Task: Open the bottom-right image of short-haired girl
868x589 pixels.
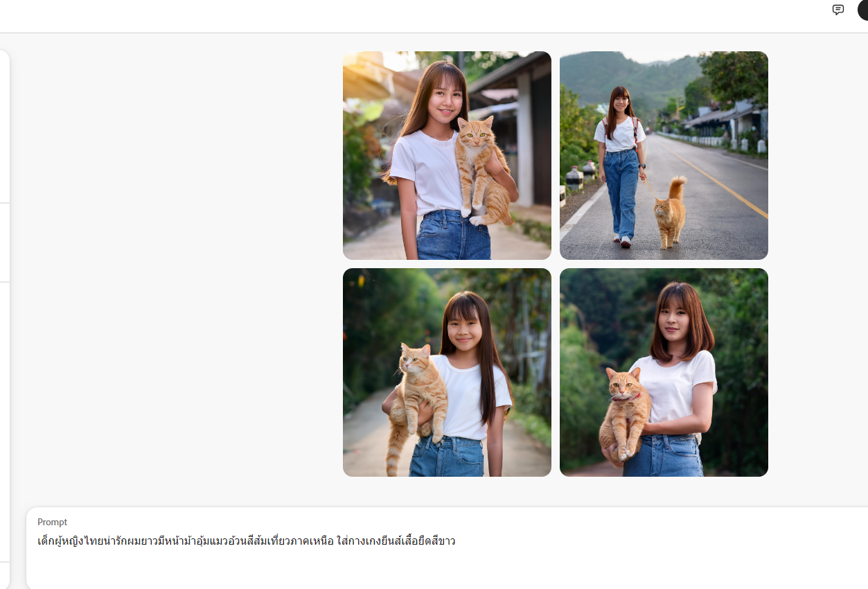Action: [x=664, y=372]
